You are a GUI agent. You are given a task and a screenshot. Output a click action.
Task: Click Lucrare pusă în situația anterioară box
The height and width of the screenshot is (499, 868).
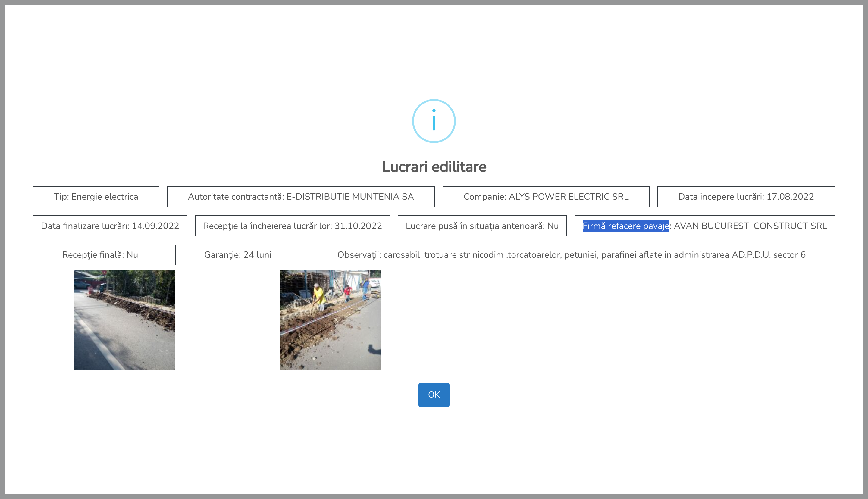(x=482, y=226)
